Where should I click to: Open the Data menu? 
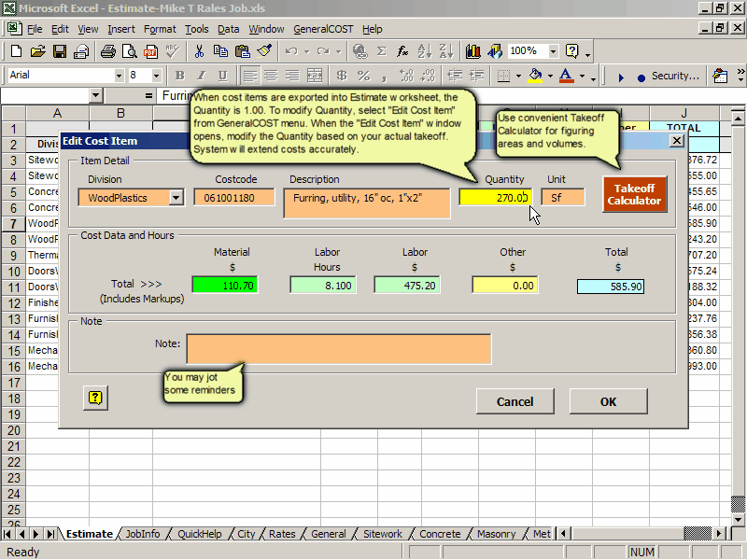228,29
